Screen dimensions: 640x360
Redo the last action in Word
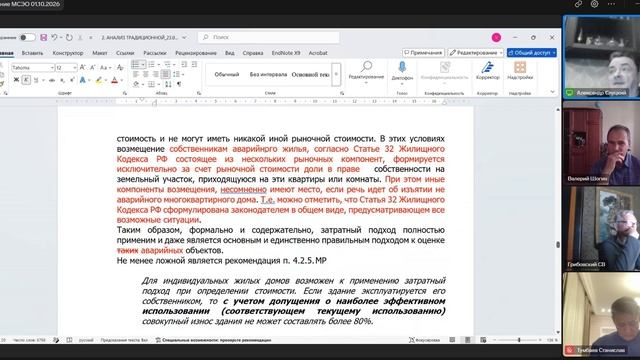(x=69, y=38)
